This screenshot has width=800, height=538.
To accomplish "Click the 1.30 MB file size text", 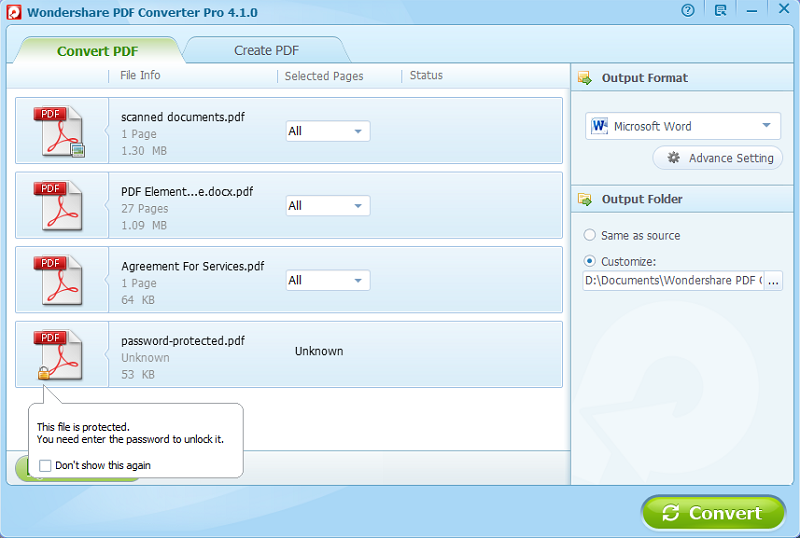I will [x=144, y=151].
